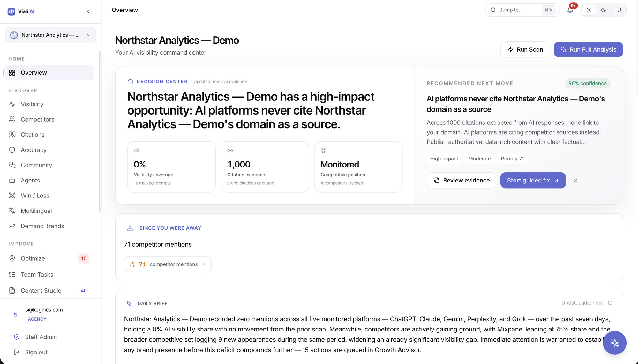Dismiss the recommended next move with X

(575, 180)
